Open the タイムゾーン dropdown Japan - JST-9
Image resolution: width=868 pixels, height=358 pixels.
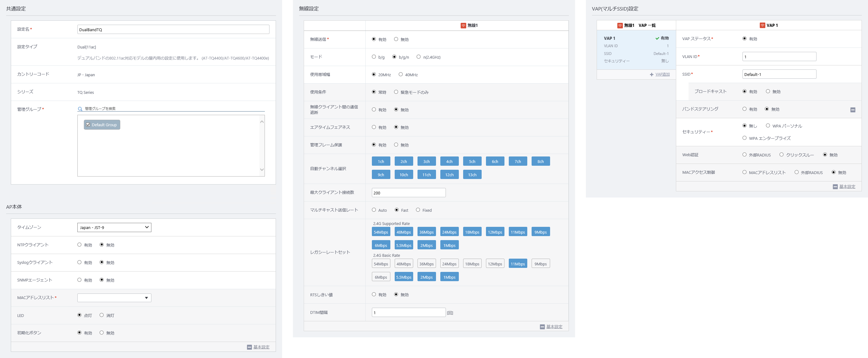click(x=114, y=227)
